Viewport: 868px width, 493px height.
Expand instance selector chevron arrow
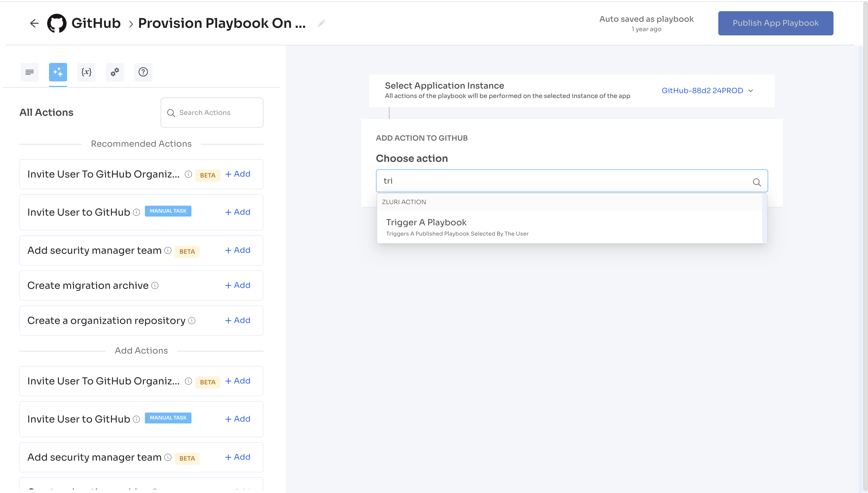click(751, 91)
